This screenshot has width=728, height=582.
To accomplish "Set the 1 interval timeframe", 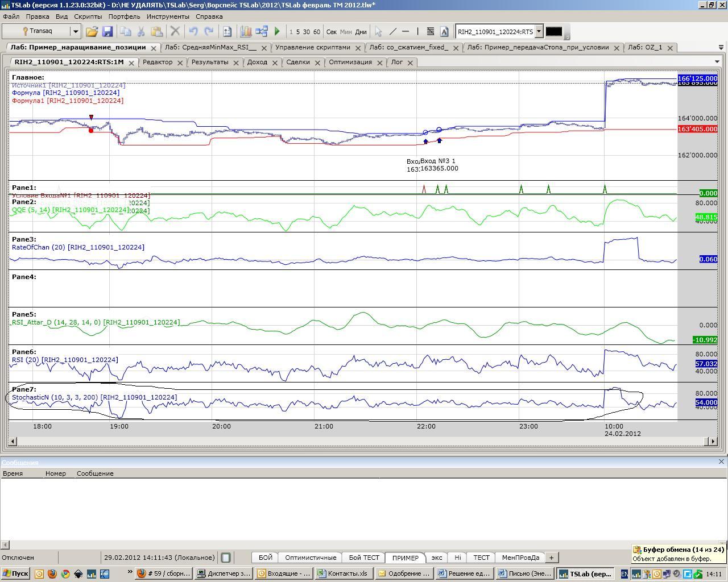I will (291, 32).
